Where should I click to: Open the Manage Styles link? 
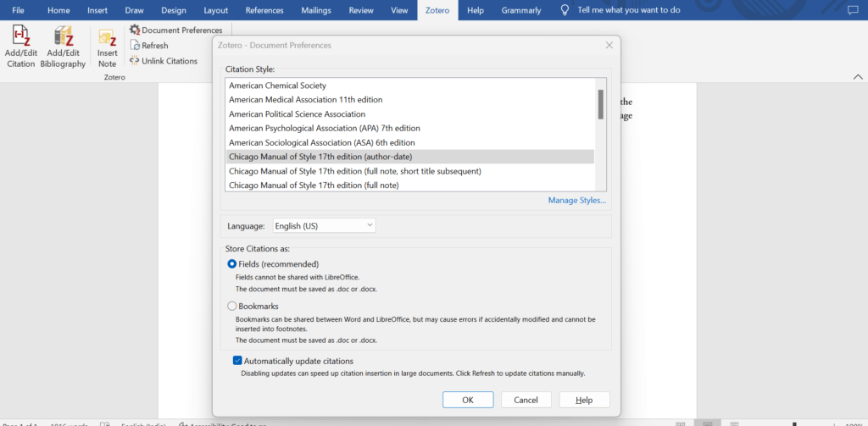pos(576,200)
